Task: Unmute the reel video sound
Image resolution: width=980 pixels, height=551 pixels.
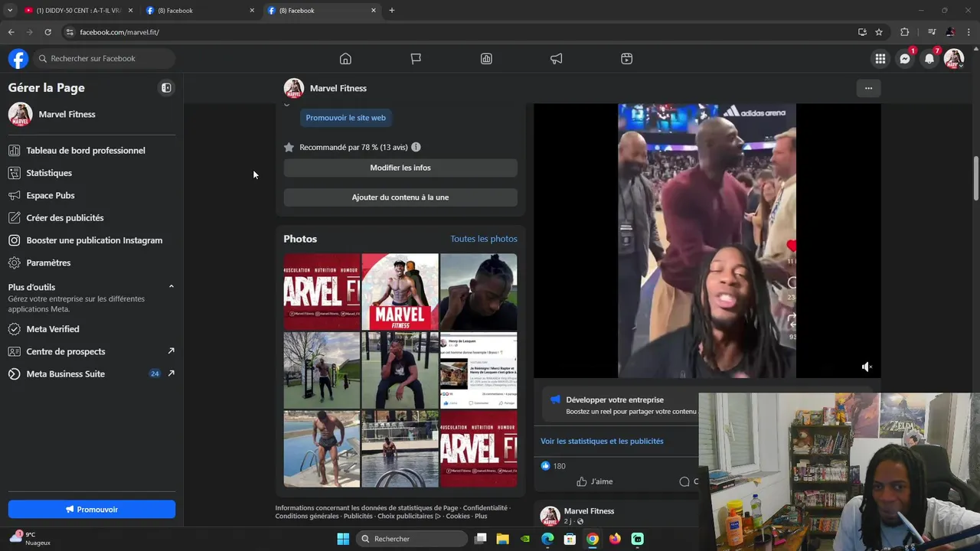Action: (x=867, y=367)
